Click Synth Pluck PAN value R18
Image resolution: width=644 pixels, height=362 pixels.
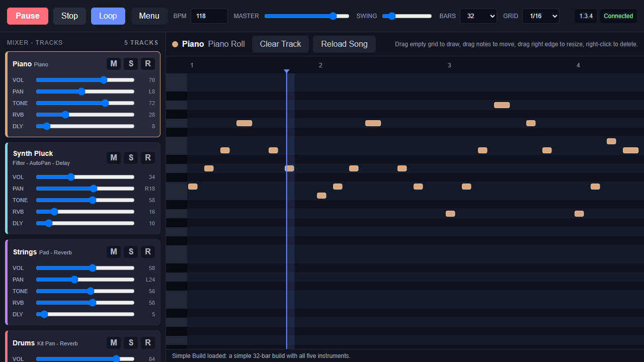150,189
